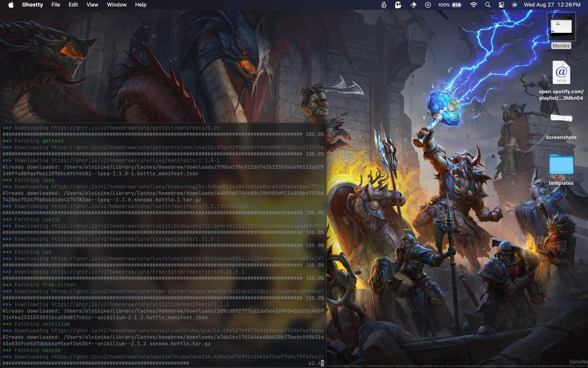
Task: Click the HTTP webloc icon for the Spotify playlist
Action: tap(561, 73)
